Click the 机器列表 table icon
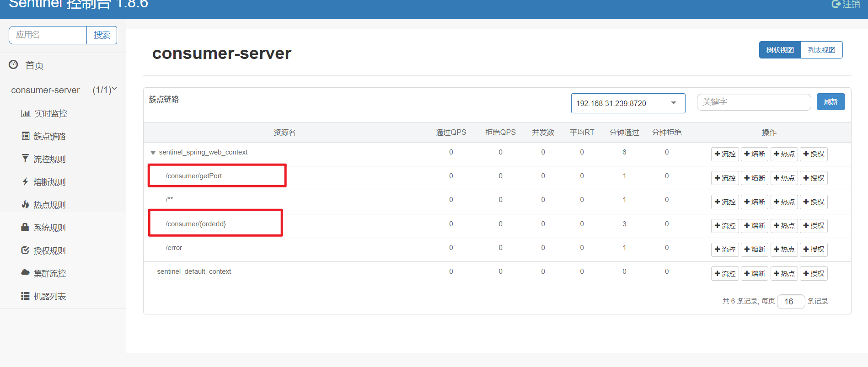This screenshot has width=868, height=367. pyautogui.click(x=25, y=296)
